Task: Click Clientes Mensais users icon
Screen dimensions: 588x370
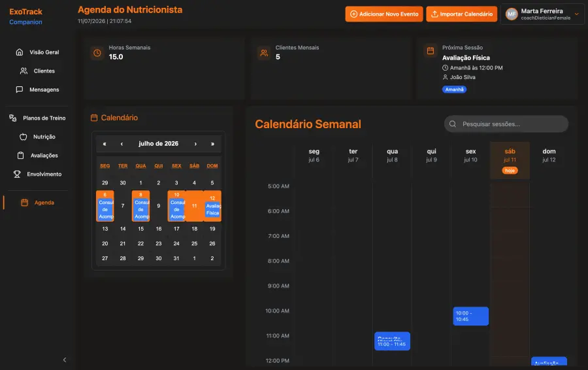Action: pos(264,53)
